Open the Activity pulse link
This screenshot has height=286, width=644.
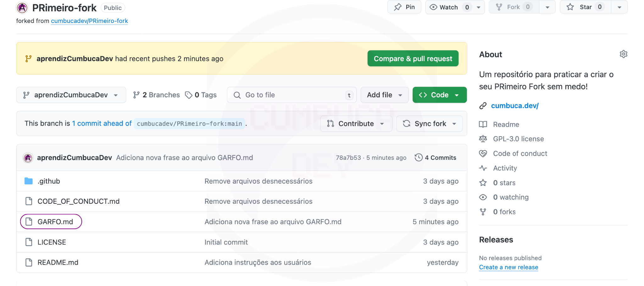click(505, 168)
